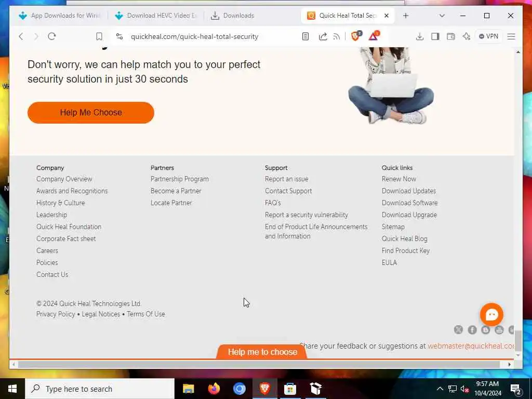Open Brave Wallet icon
The image size is (532, 399).
[451, 36]
